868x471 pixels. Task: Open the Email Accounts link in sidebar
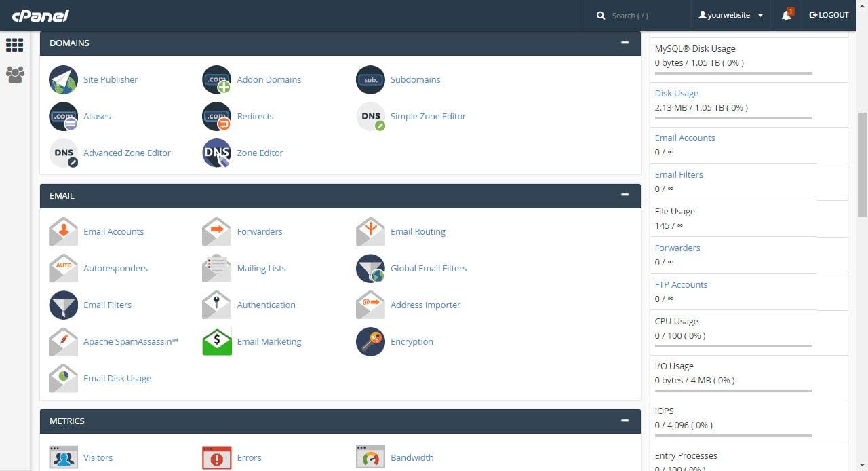click(684, 138)
